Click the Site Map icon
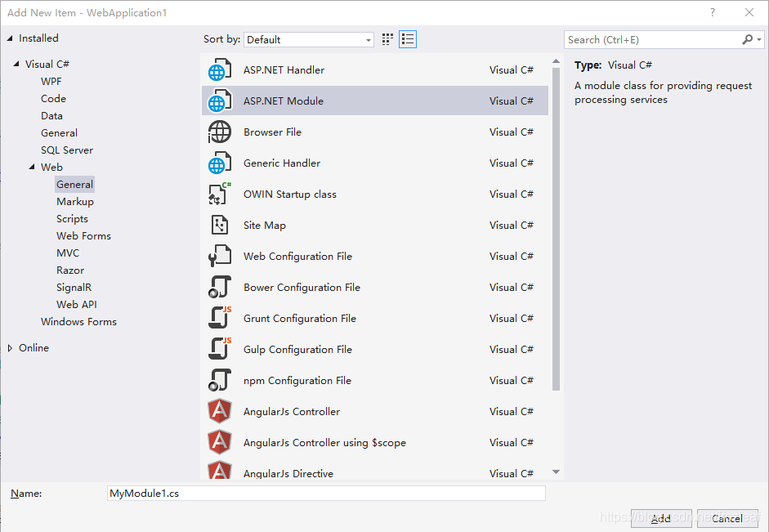The height and width of the screenshot is (532, 769). pos(219,225)
